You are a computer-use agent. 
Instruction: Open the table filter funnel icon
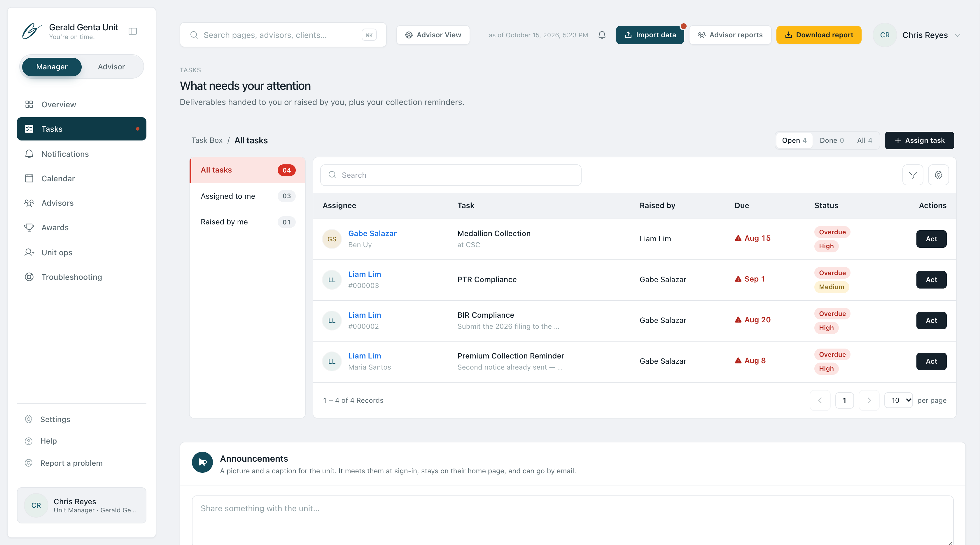point(913,175)
